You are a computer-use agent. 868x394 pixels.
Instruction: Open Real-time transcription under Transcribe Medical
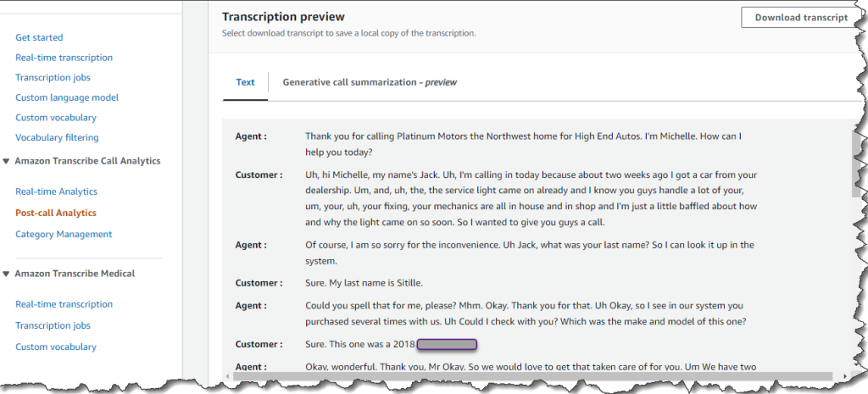click(x=64, y=304)
